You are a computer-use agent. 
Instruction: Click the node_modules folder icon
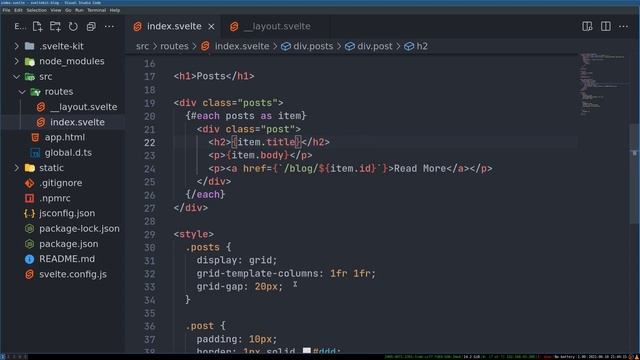tap(29, 62)
